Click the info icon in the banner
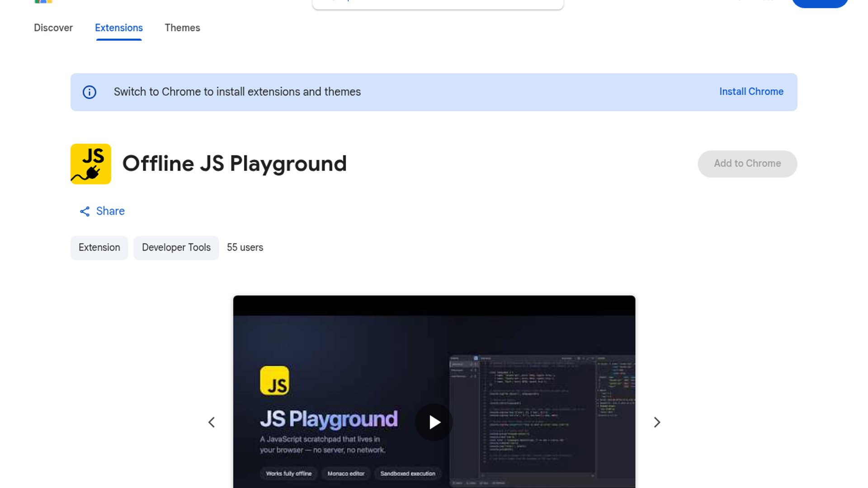 (90, 92)
